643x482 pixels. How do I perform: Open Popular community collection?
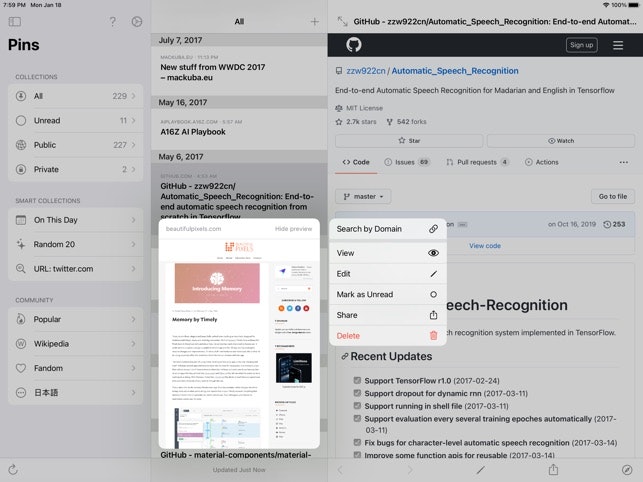pos(75,319)
